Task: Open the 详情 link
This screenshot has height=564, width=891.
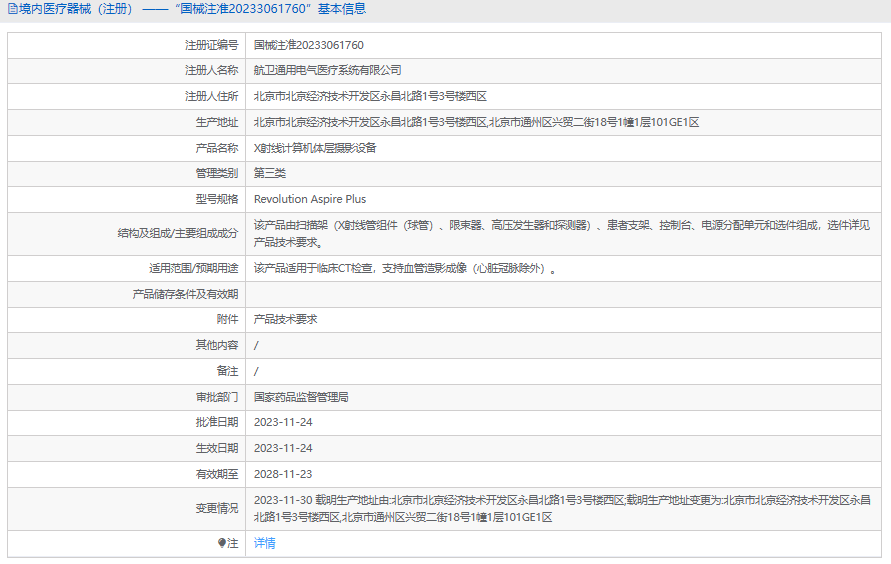Action: click(264, 543)
